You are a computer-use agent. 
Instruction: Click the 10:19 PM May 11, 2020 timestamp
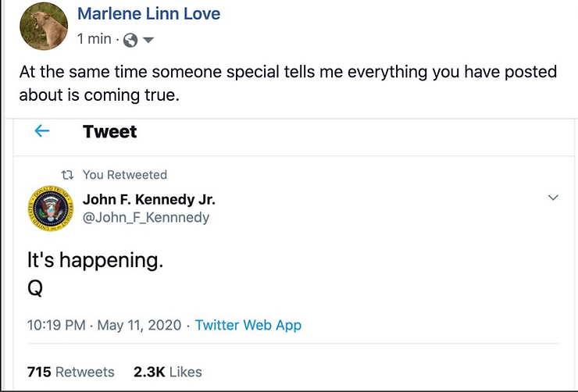[104, 326]
